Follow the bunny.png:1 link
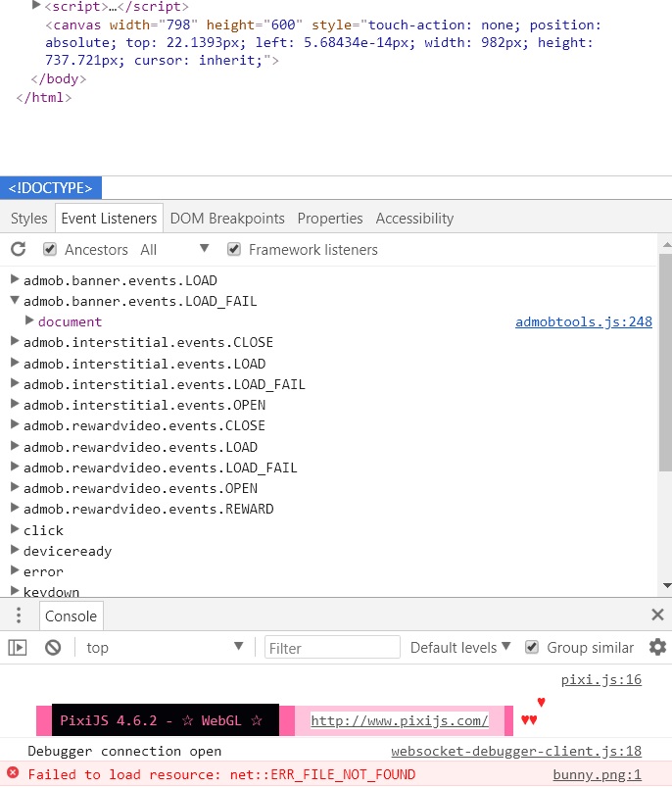 coord(598,774)
